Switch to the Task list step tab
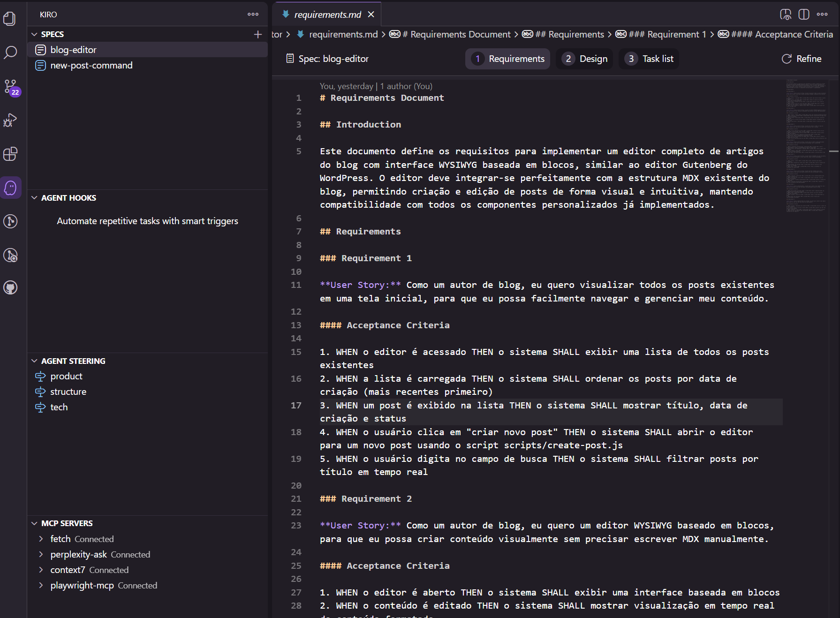The width and height of the screenshot is (840, 618). [x=649, y=59]
